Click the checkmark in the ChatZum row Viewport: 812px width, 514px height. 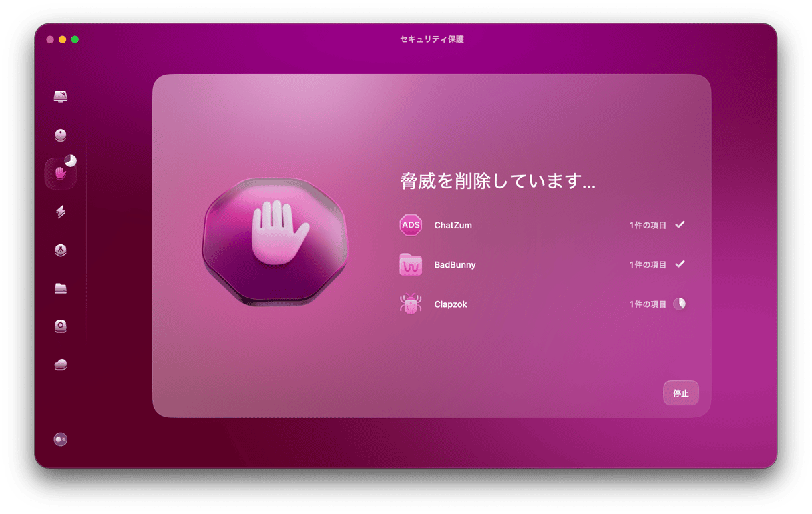click(680, 225)
